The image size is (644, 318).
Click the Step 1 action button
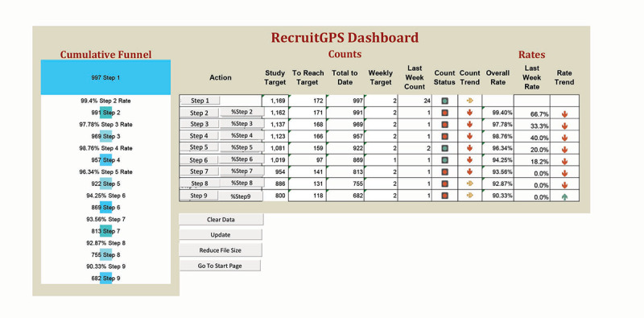[200, 101]
